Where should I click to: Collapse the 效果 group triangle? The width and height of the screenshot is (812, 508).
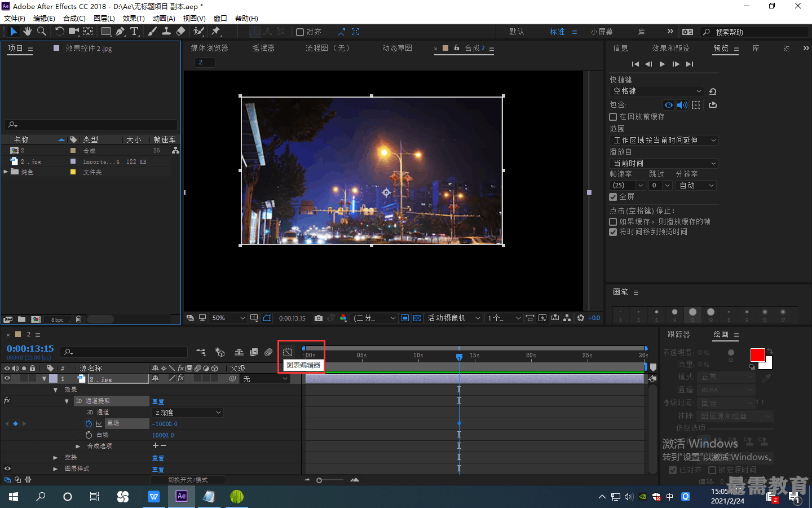(55, 390)
